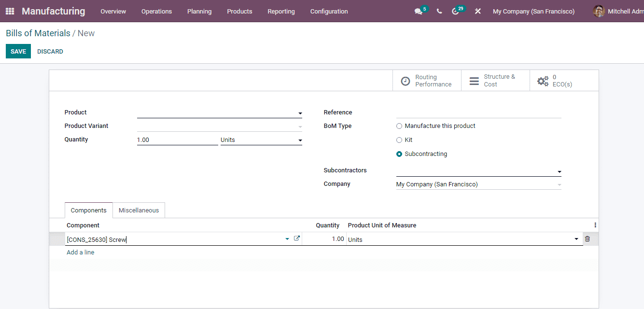This screenshot has height=309, width=644.
Task: Select the Kit BoM type
Action: point(400,140)
